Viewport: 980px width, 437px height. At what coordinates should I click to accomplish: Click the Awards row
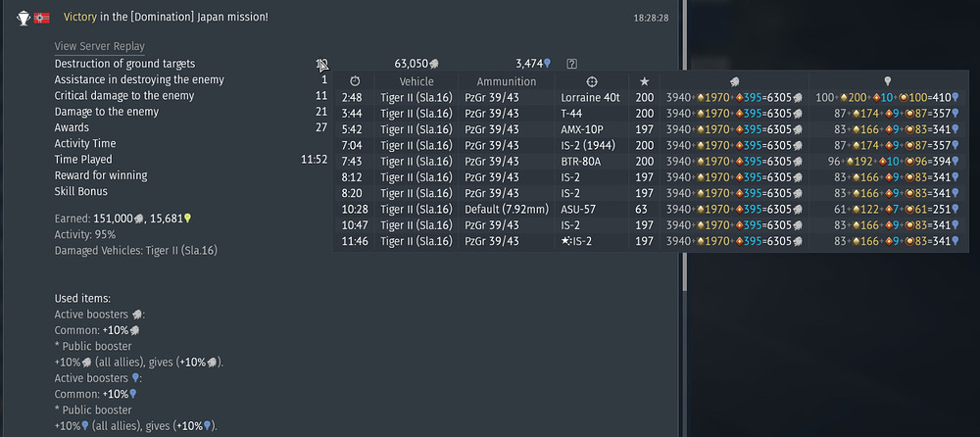click(72, 127)
